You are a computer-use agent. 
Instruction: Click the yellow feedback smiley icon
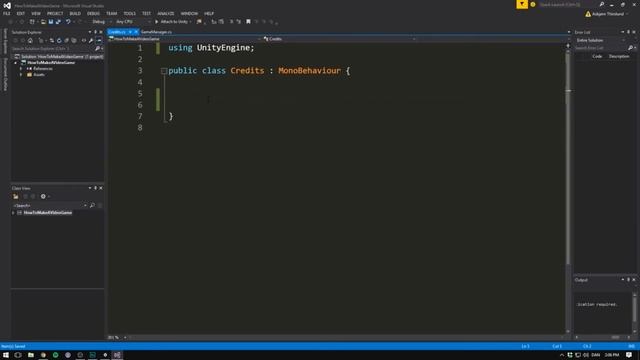tap(533, 4)
